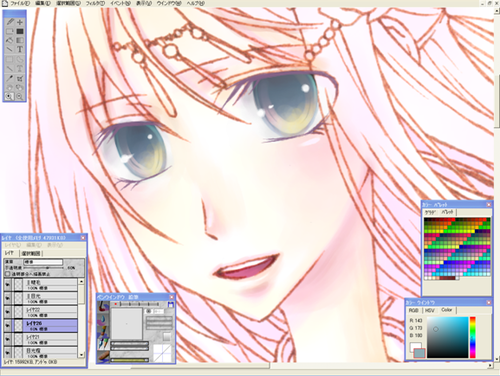Choose the colored pencils brush
Viewport: 500px width, 376px height.
(x=103, y=344)
